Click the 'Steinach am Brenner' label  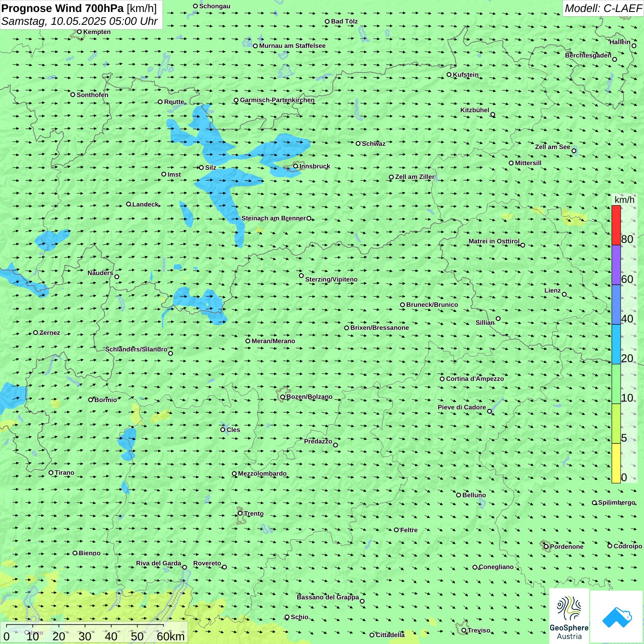tap(274, 218)
